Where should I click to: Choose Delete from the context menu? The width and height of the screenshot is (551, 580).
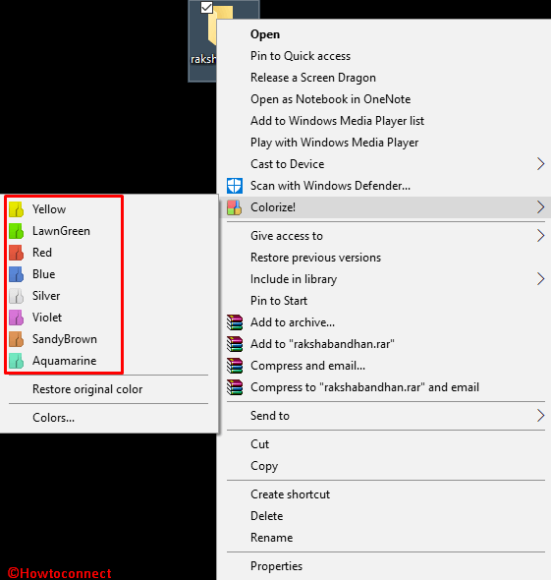pos(267,516)
